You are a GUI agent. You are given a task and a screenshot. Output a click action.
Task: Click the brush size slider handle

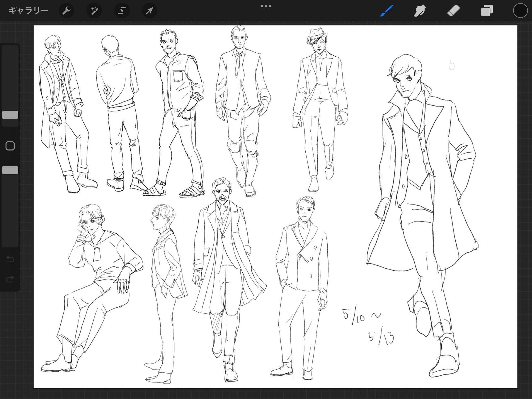pos(10,115)
